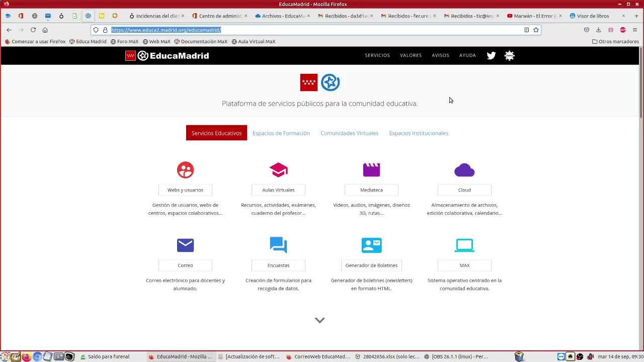This screenshot has width=644, height=362.
Task: Go back to the previous page
Action: pos(9,30)
